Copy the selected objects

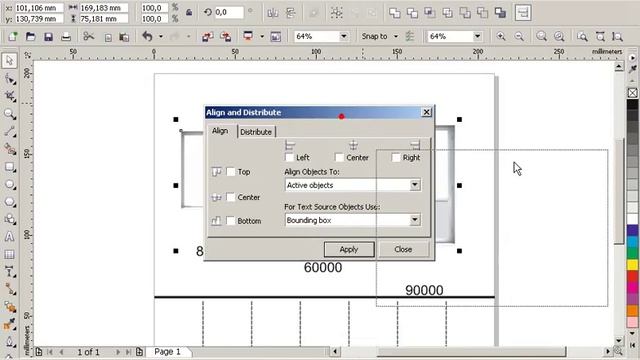[x=108, y=37]
